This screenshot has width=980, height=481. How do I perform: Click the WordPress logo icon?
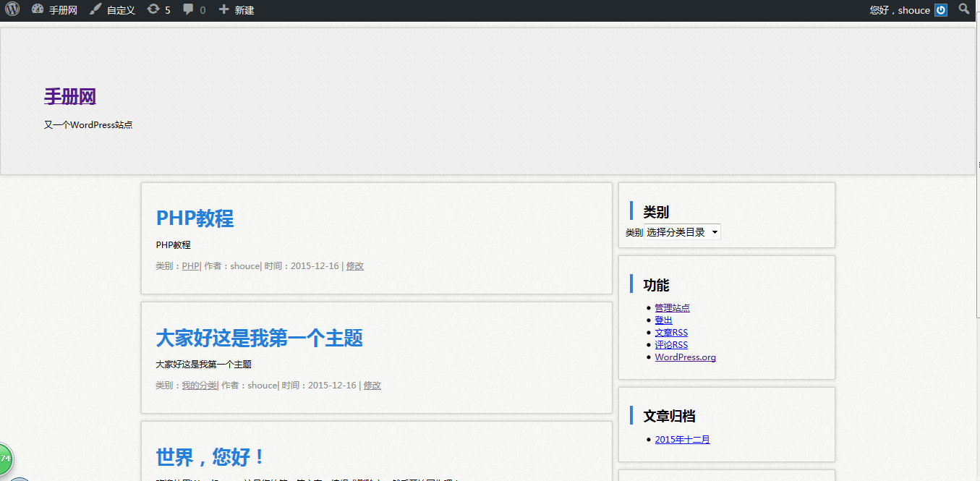12,9
